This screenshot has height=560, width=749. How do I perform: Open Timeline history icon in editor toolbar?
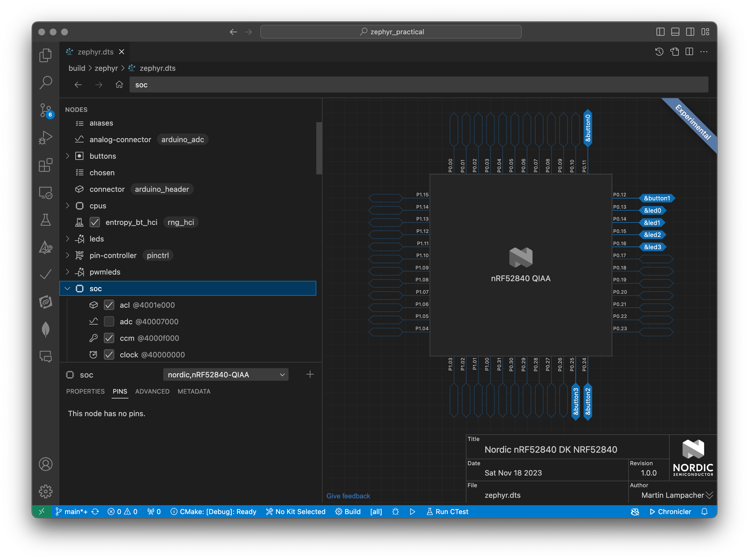click(x=659, y=52)
